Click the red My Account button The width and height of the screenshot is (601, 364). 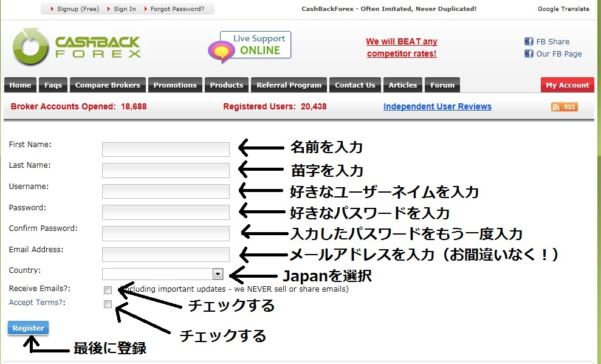pos(567,85)
